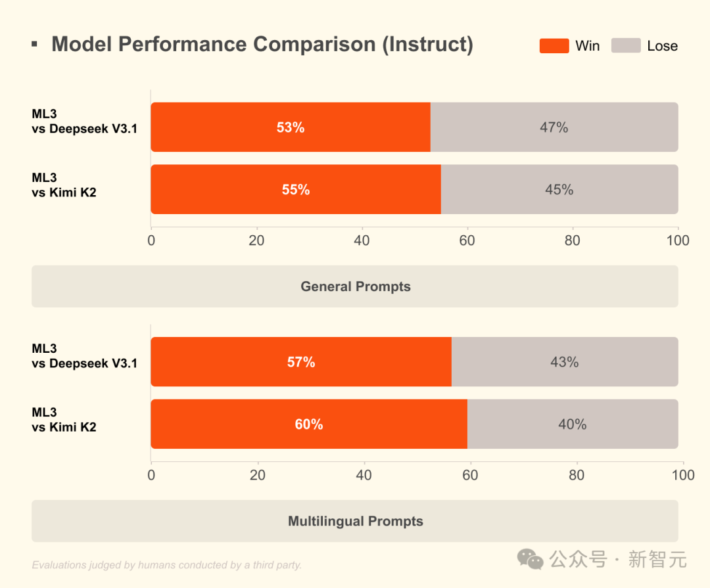Click the footnote about third-party human evaluations
The height and width of the screenshot is (588, 710).
[x=166, y=565]
